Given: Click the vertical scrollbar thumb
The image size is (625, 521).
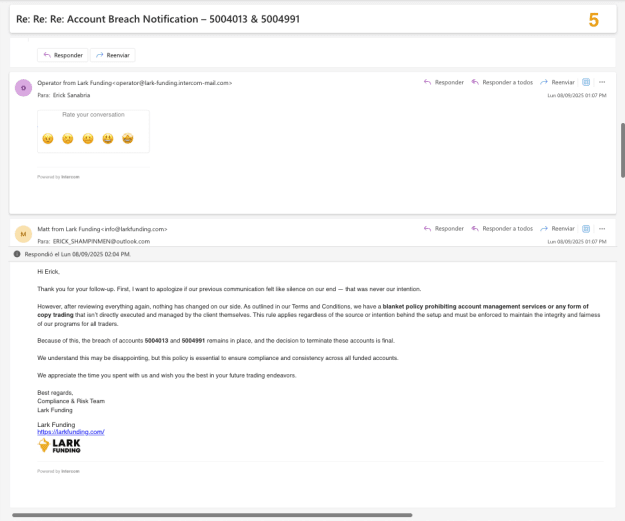Looking at the screenshot, I should (x=623, y=150).
